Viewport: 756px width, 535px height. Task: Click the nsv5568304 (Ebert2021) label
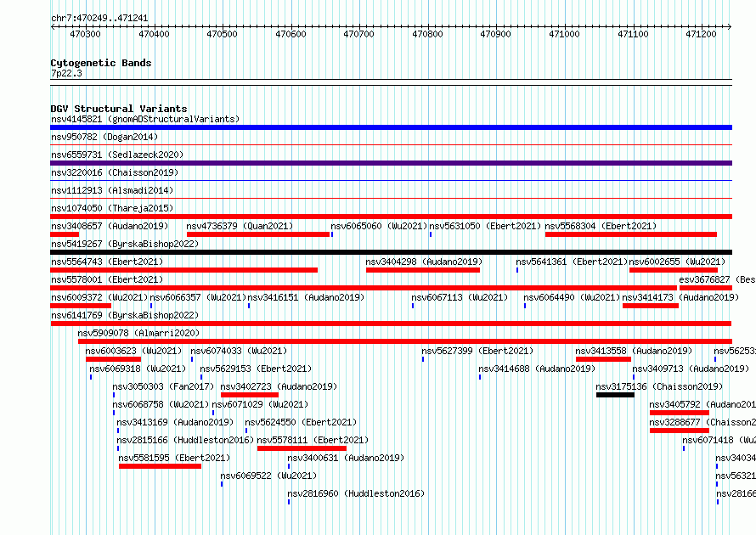tap(601, 226)
